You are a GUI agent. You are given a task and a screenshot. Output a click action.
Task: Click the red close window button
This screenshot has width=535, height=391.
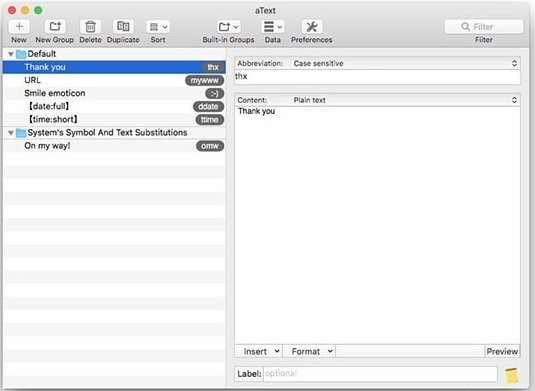12,10
